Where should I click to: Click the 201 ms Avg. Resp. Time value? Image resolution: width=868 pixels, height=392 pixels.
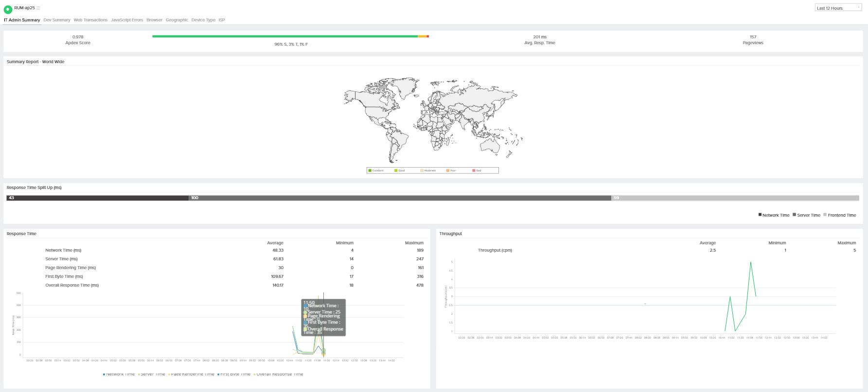tap(540, 37)
